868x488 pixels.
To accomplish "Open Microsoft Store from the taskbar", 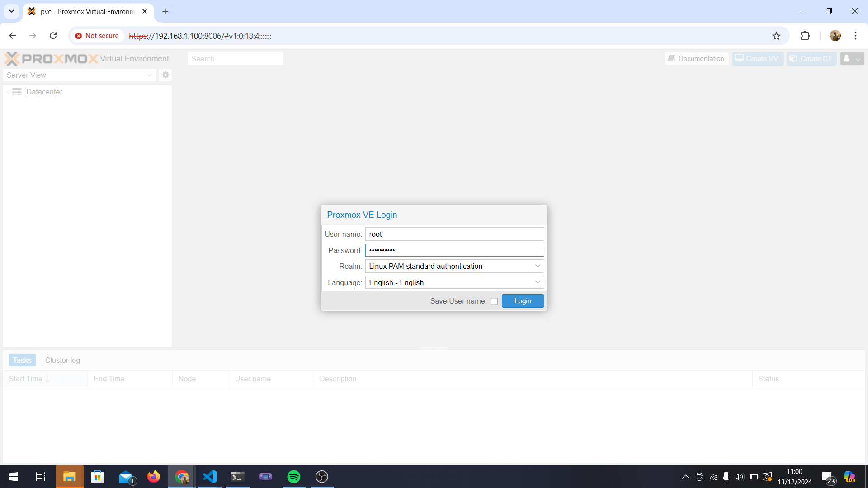I will [97, 477].
